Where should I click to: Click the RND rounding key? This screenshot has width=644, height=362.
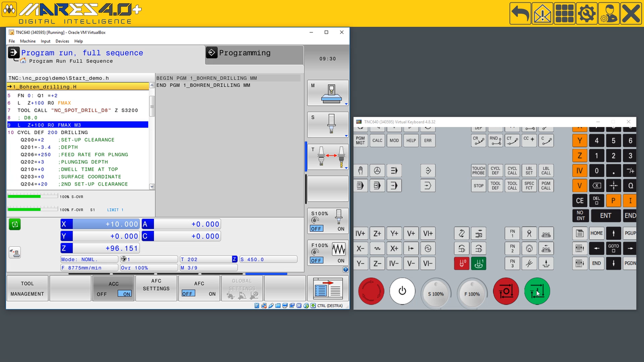[x=496, y=141]
